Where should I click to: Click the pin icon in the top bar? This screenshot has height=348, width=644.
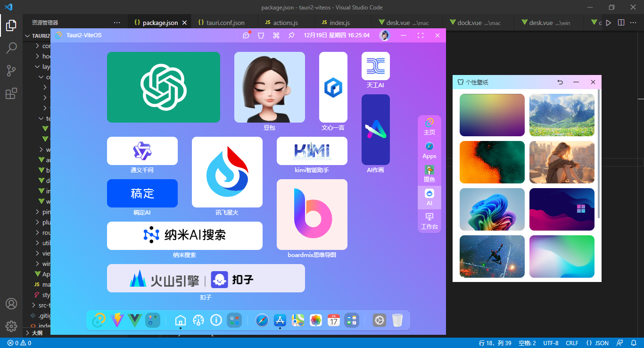[x=292, y=35]
